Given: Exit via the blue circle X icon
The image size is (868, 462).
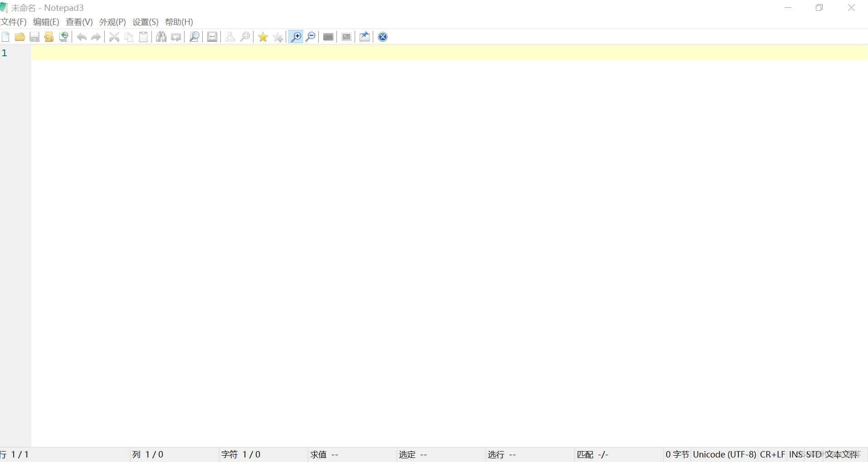Looking at the screenshot, I should (x=383, y=37).
